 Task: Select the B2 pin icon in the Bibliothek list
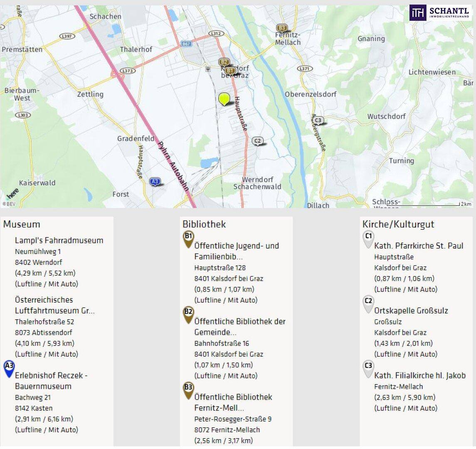188,314
